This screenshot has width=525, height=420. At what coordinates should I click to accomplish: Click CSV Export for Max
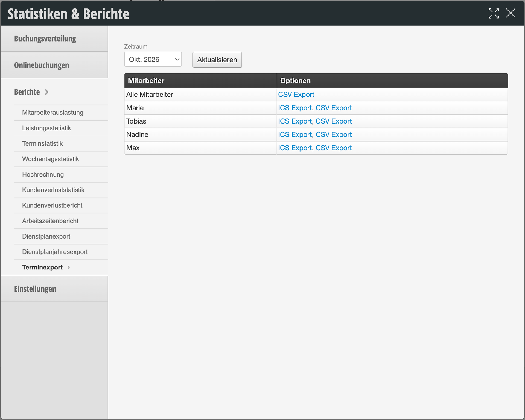coord(333,148)
